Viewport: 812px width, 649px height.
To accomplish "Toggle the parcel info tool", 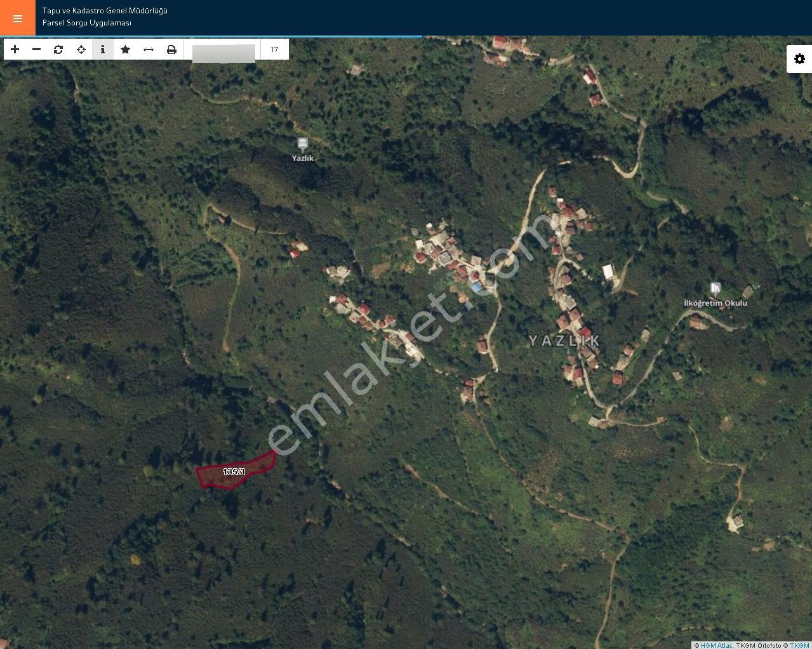I will [x=103, y=49].
